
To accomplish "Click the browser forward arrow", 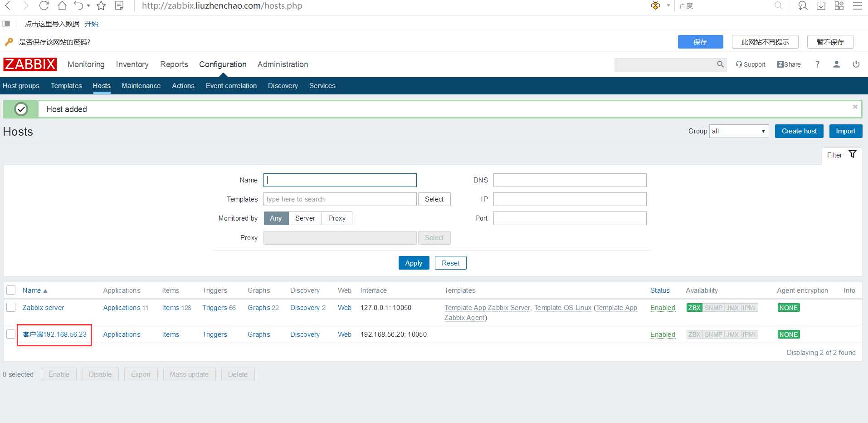I will coord(26,5).
